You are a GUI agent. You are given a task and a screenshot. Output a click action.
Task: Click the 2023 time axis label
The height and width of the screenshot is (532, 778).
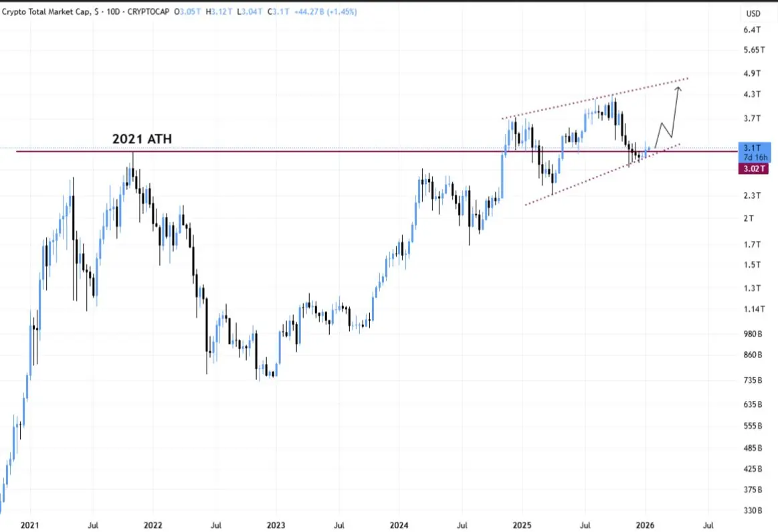click(x=276, y=525)
